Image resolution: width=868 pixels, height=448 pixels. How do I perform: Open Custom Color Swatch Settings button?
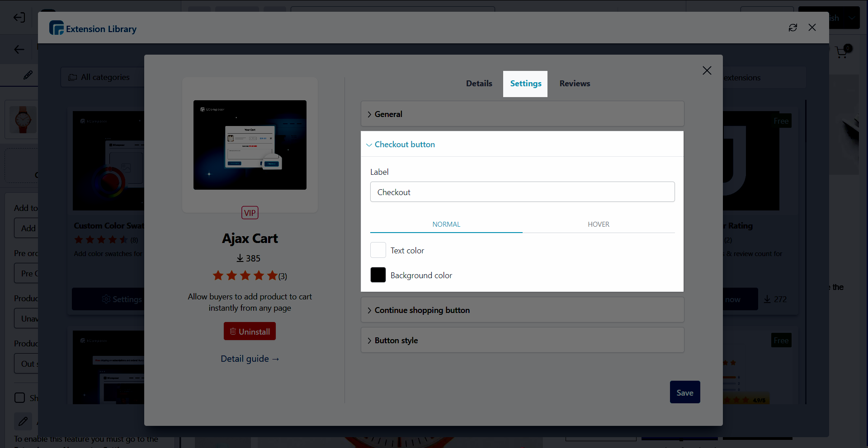pyautogui.click(x=108, y=299)
